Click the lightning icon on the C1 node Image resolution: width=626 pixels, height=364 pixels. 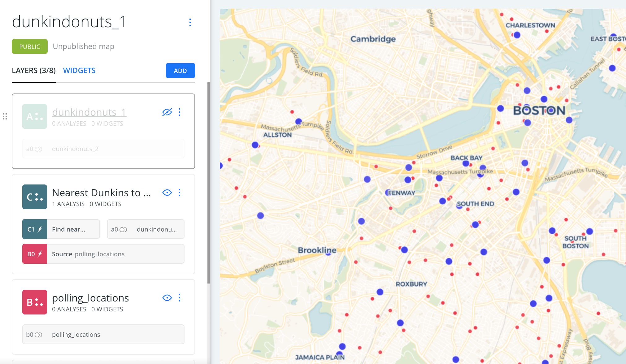pos(40,229)
